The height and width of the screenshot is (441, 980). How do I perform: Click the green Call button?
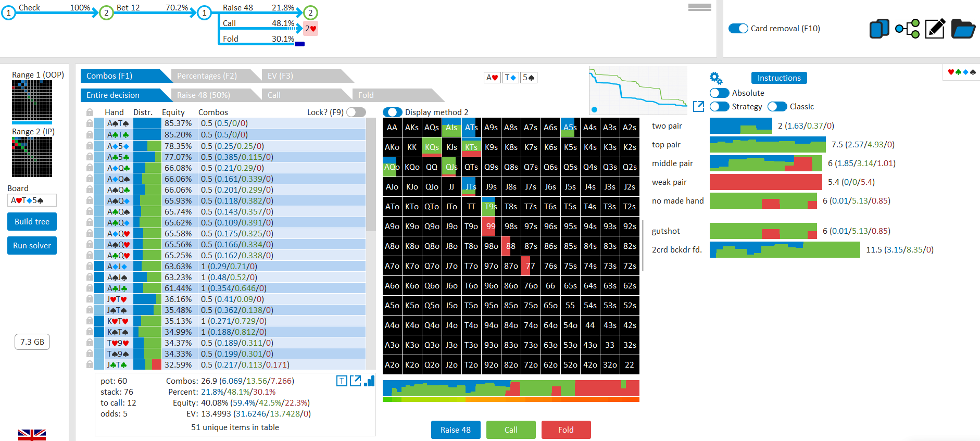pos(511,430)
